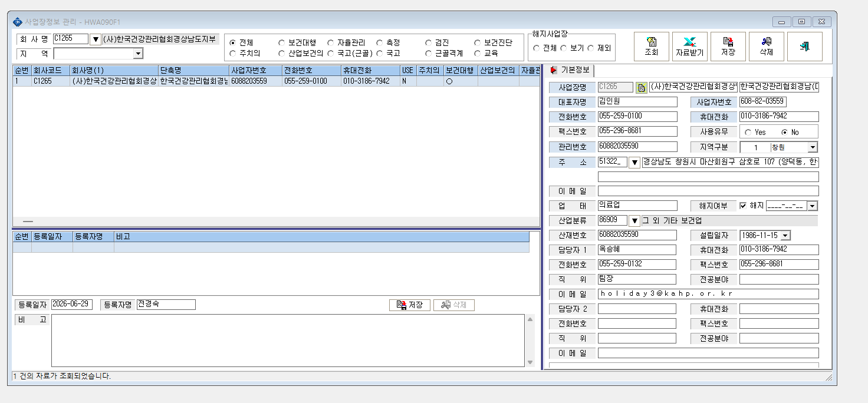Open the 설립일자 date picker dropdown
The height and width of the screenshot is (403, 868).
point(785,236)
